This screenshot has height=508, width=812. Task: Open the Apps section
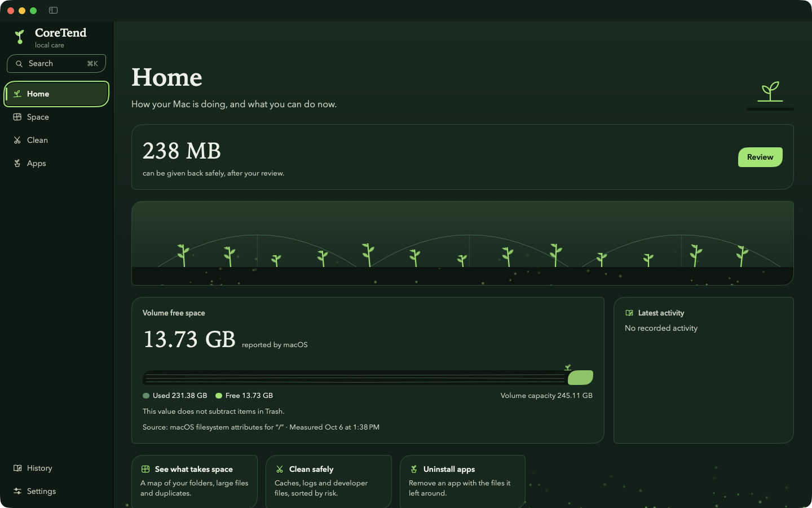pyautogui.click(x=56, y=163)
